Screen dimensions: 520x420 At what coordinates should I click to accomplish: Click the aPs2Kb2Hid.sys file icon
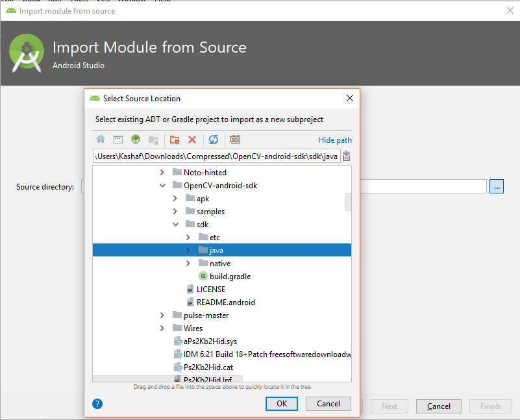click(x=178, y=341)
